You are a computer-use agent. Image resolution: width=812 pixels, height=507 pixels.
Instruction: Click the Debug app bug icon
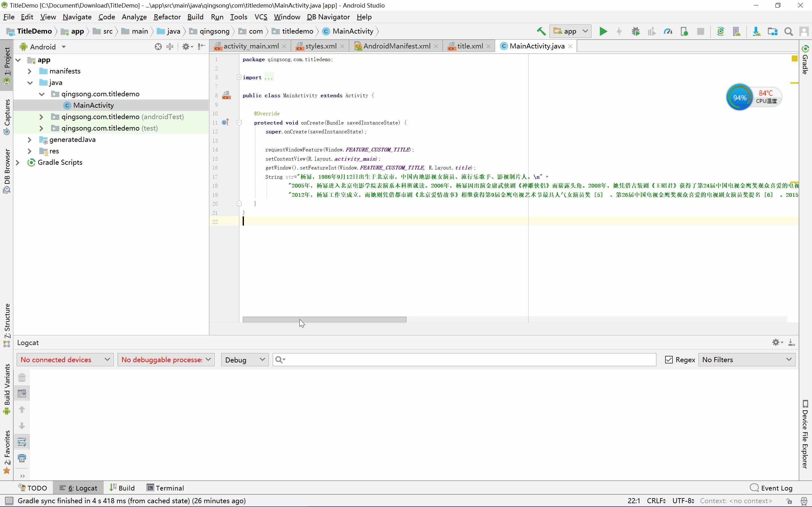coord(636,31)
